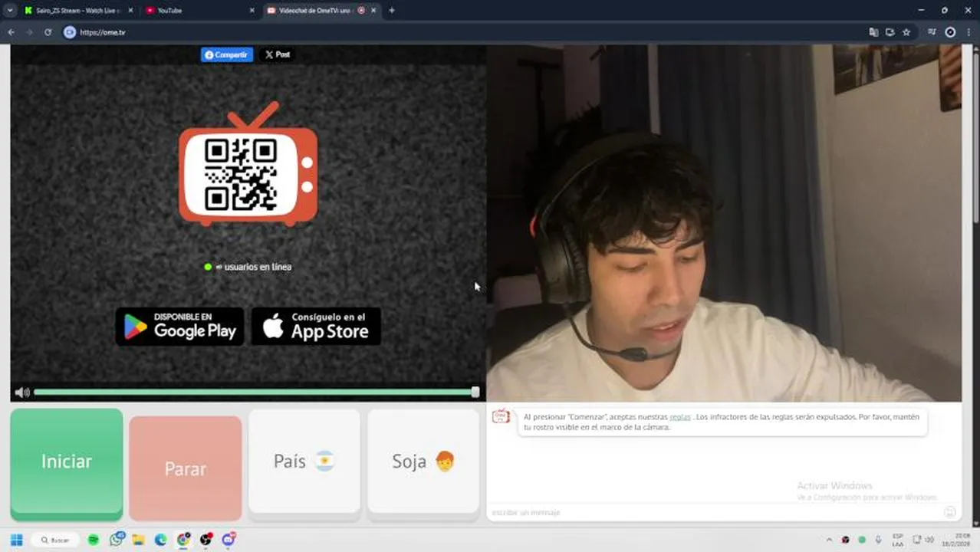This screenshot has width=980, height=552.
Task: Click the microphone tray icon
Action: (x=878, y=540)
